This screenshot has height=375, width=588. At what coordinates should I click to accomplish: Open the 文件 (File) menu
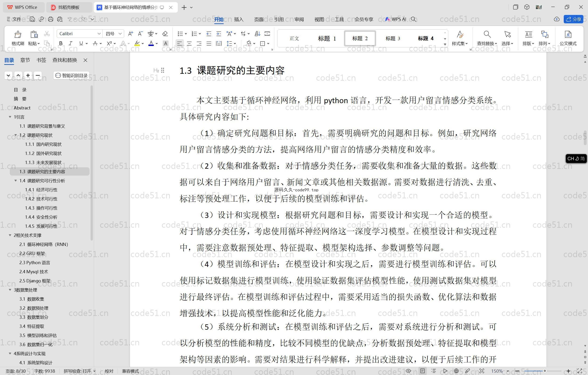click(x=14, y=19)
